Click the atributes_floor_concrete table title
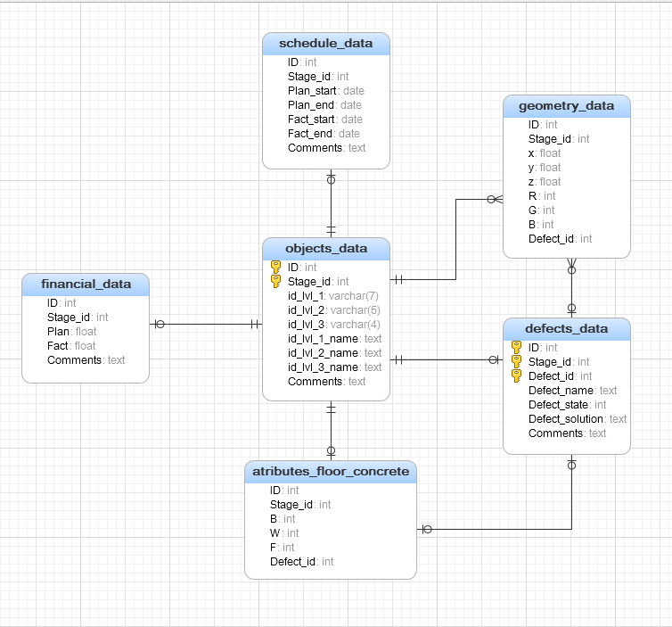Viewport: 672px width, 627px height. pyautogui.click(x=330, y=471)
